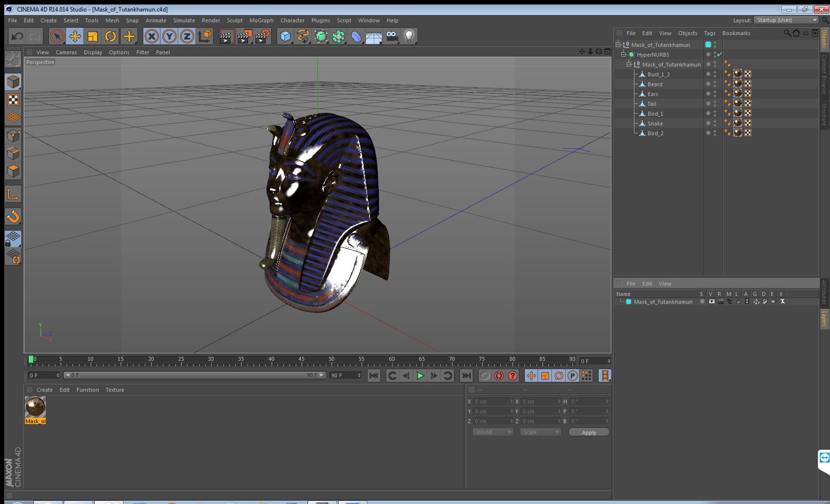Select the Mask_of material thumbnail
Viewport: 830px width, 504px height.
(35, 406)
